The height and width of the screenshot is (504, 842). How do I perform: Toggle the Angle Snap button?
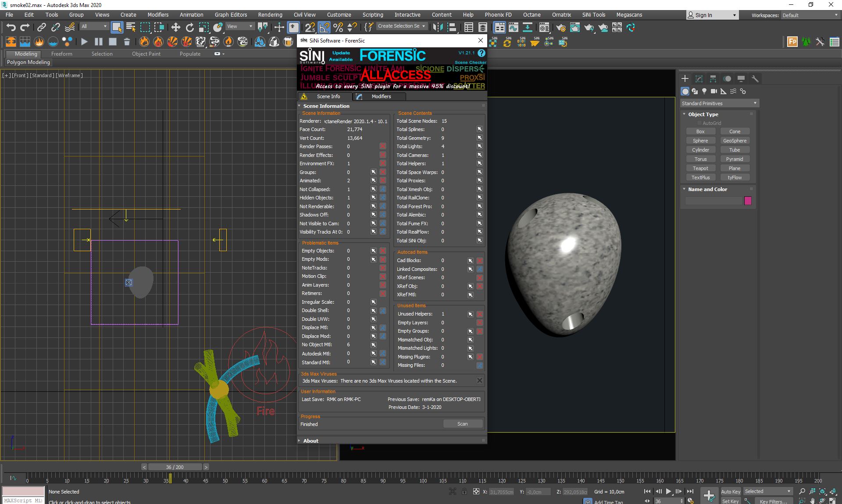[324, 28]
